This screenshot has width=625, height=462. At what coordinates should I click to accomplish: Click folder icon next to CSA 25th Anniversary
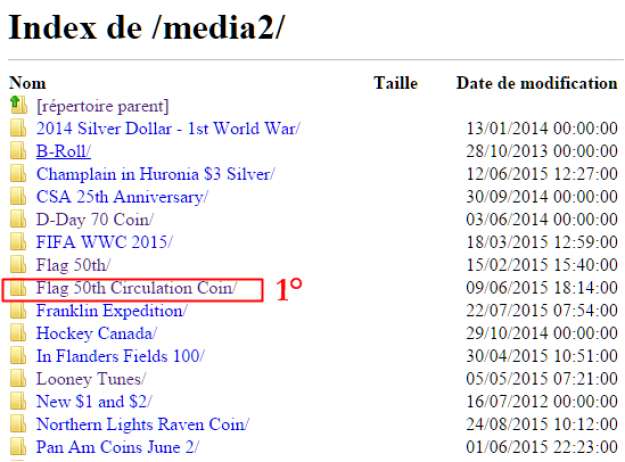coord(18,197)
